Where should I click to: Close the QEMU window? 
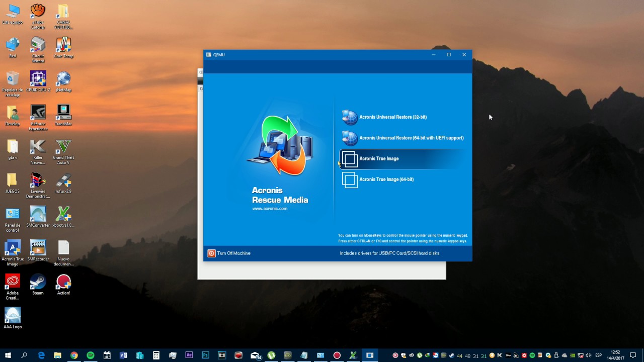click(464, 55)
